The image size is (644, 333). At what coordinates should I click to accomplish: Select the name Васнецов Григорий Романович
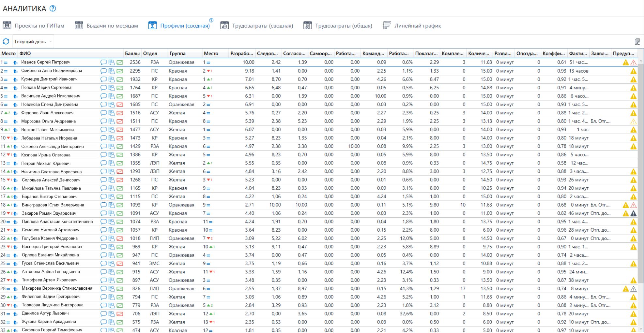[52, 247]
